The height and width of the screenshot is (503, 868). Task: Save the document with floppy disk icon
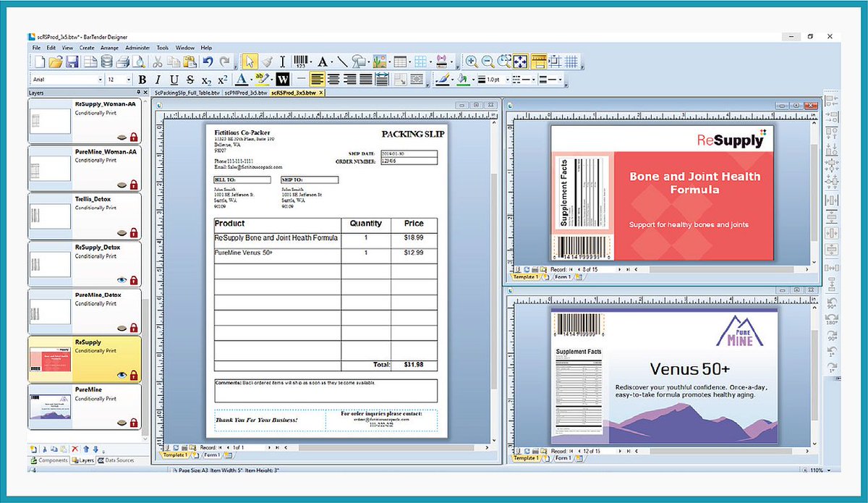pyautogui.click(x=72, y=62)
